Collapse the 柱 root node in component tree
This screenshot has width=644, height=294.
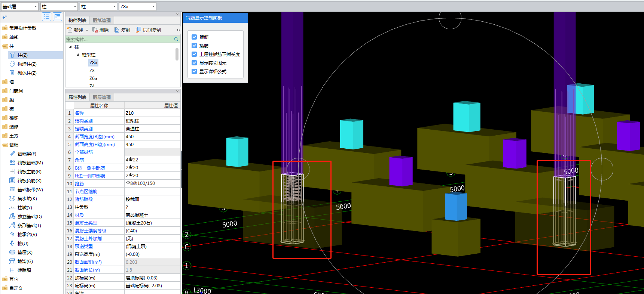pyautogui.click(x=70, y=47)
